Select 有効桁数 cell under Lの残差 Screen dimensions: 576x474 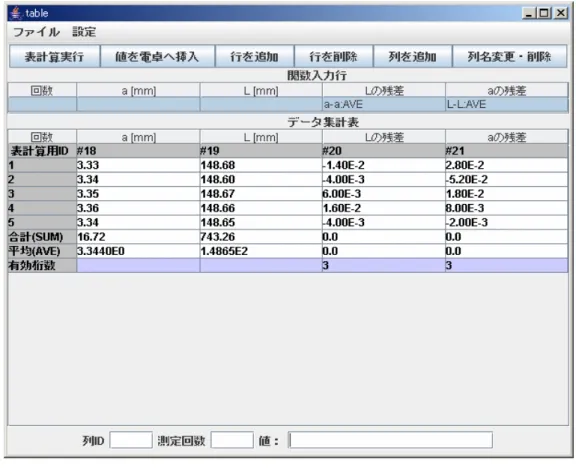[x=384, y=266]
